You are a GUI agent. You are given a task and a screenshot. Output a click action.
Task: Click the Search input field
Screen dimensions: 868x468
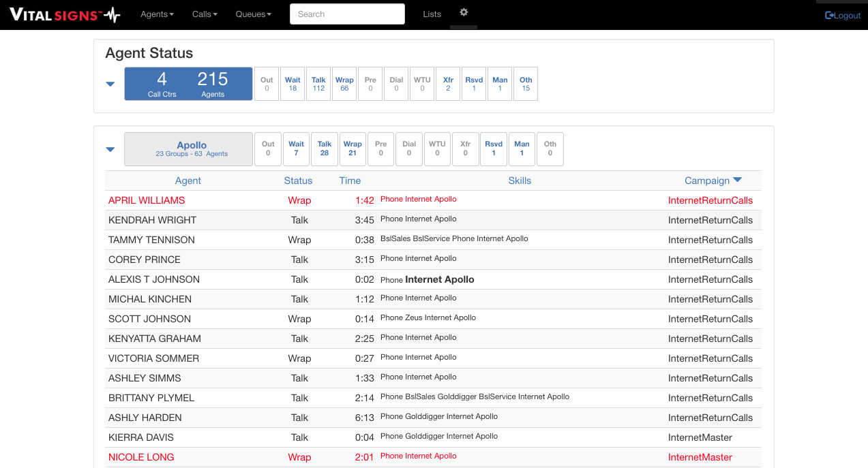pyautogui.click(x=347, y=14)
